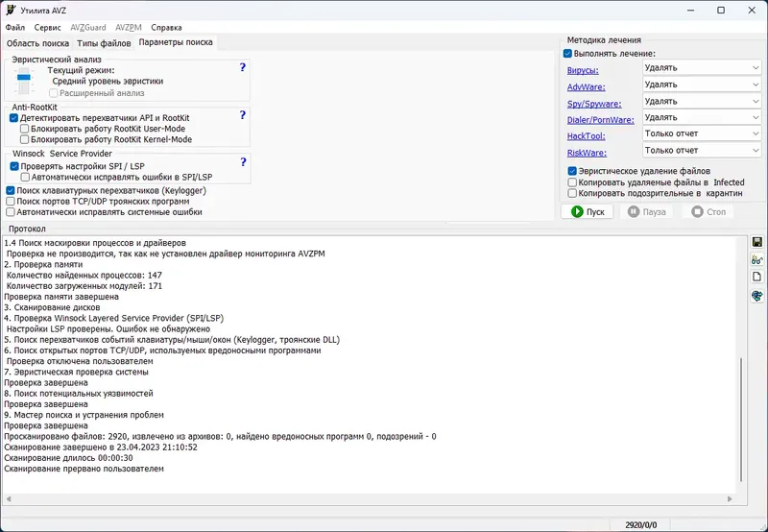This screenshot has width=768, height=532.
Task: Select log line 'Количество найденных процессов: 147'
Action: pos(84,276)
